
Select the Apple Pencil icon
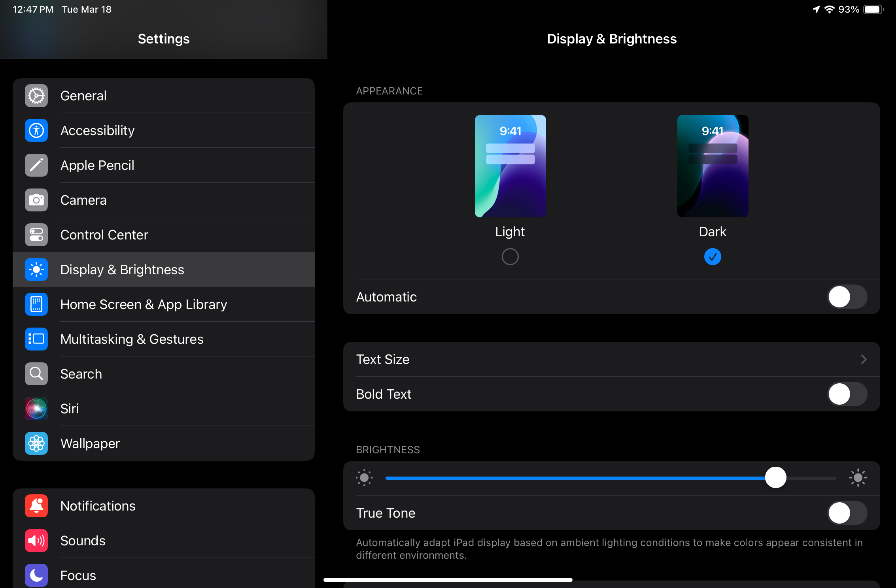(36, 165)
